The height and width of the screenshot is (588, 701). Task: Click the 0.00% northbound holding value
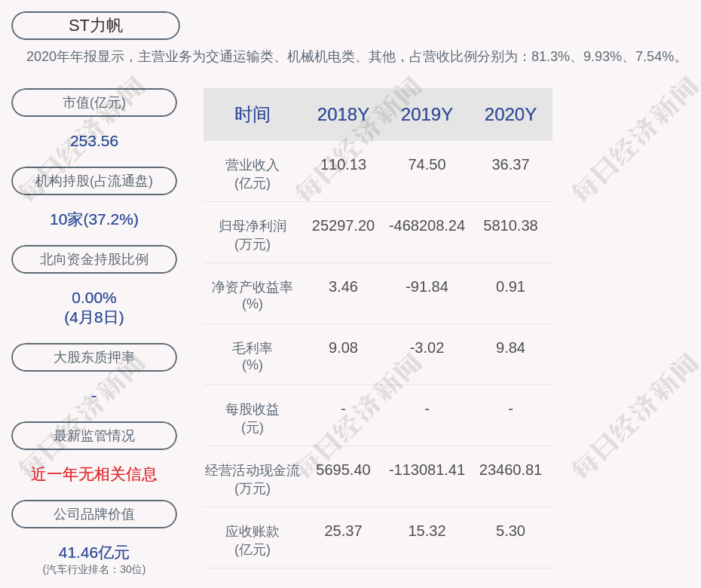(x=94, y=298)
